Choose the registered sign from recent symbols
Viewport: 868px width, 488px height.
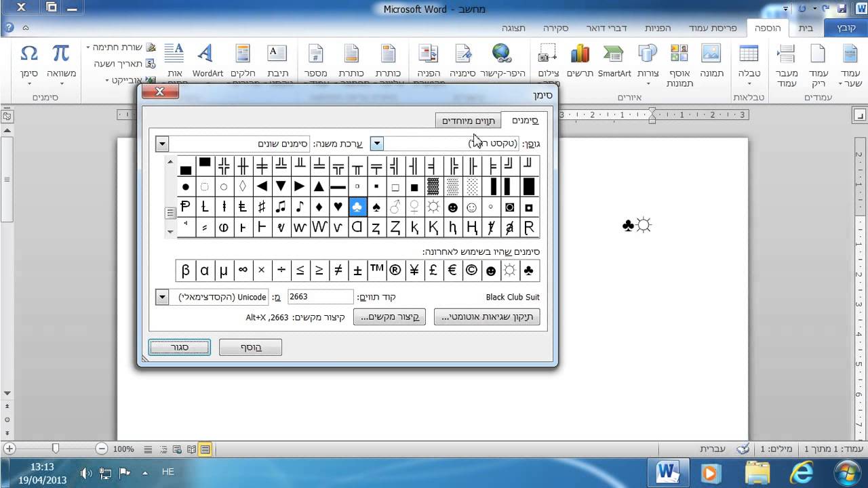(395, 270)
